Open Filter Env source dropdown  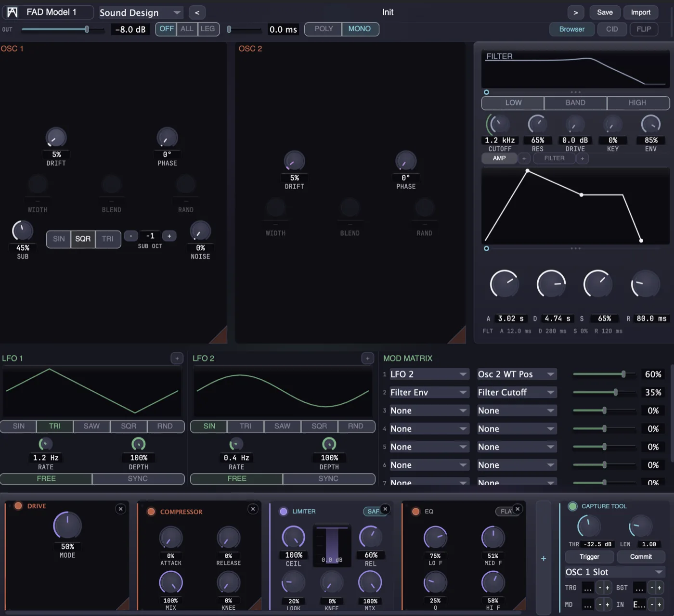coord(429,393)
